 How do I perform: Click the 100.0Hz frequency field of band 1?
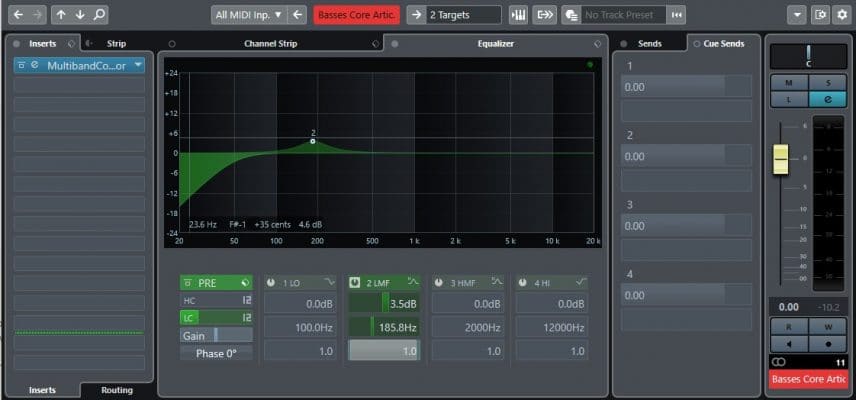click(x=300, y=327)
